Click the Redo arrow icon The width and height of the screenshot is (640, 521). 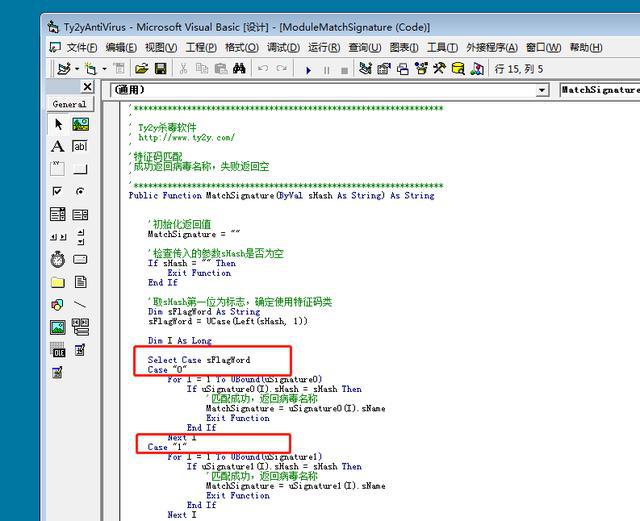click(281, 69)
